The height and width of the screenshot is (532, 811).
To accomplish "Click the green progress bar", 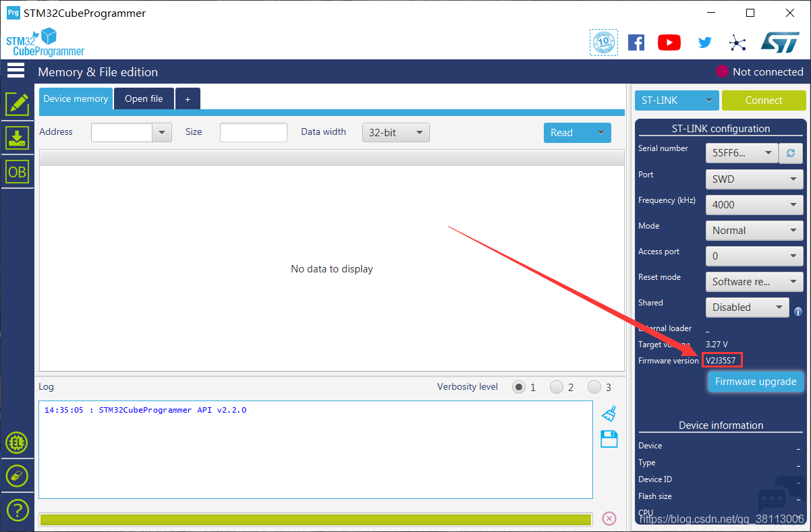I will coord(315,519).
